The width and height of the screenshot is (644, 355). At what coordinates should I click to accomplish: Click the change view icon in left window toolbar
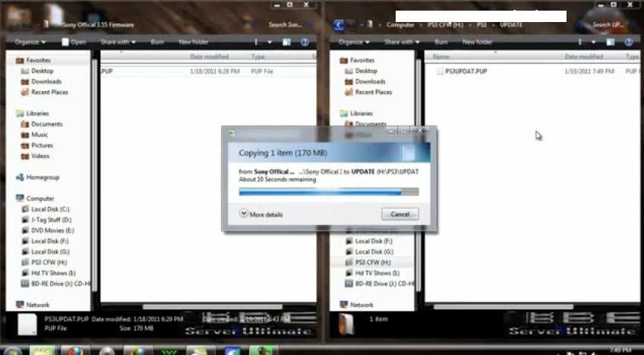257,42
